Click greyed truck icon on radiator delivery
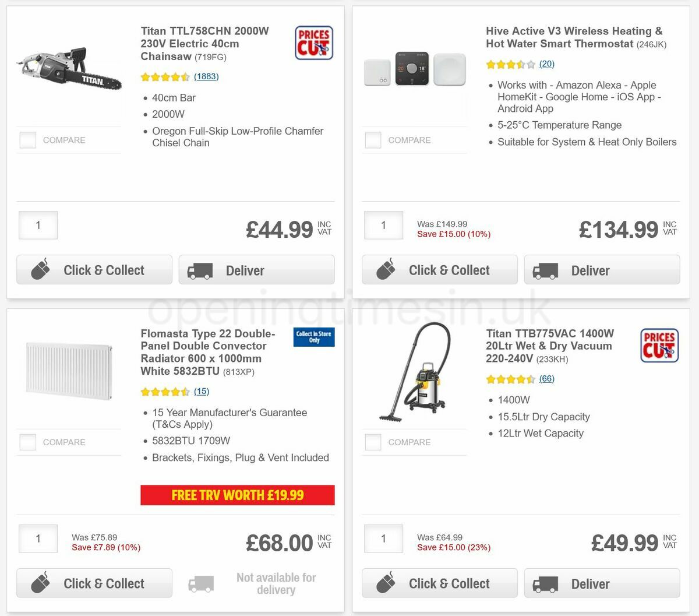The height and width of the screenshot is (616, 699). (200, 583)
